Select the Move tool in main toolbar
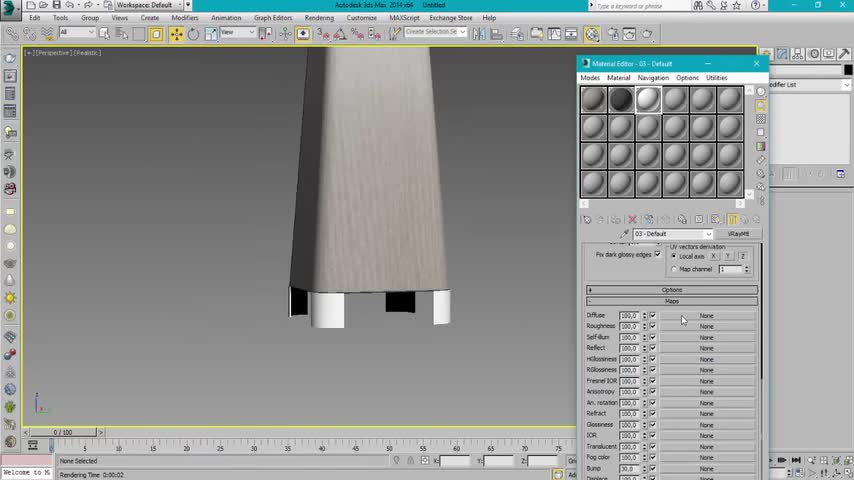 176,33
